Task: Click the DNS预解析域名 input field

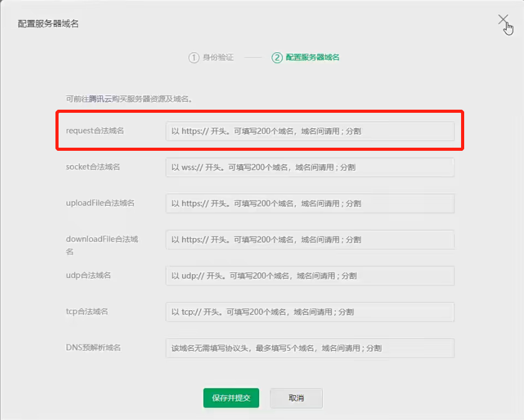Action: (310, 348)
